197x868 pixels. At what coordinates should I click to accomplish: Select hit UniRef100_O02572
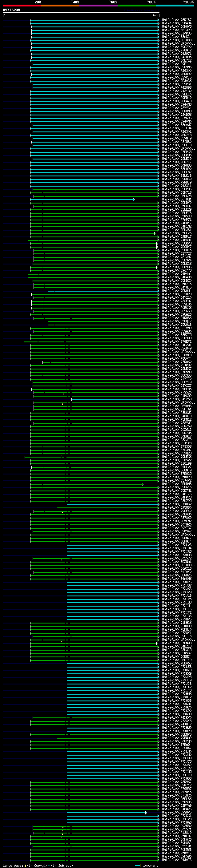[177, 558]
